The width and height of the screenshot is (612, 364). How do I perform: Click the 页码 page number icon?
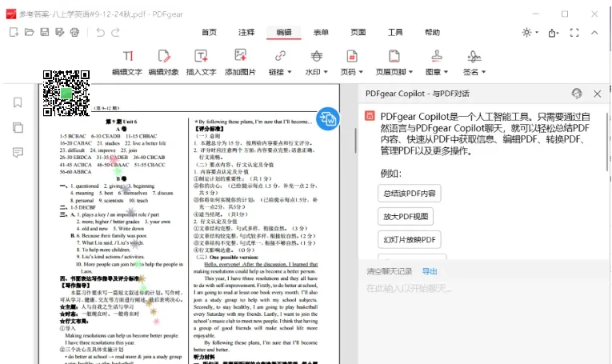352,56
